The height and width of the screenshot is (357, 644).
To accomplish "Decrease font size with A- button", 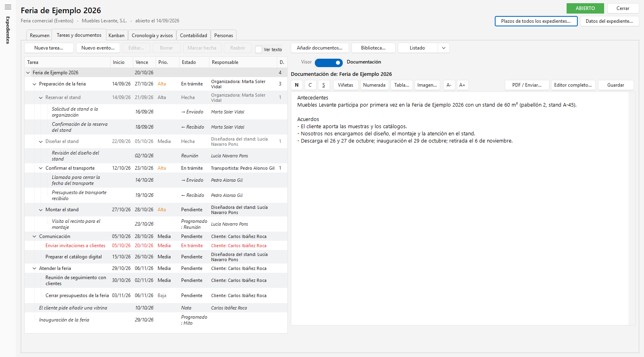I will click(x=449, y=85).
